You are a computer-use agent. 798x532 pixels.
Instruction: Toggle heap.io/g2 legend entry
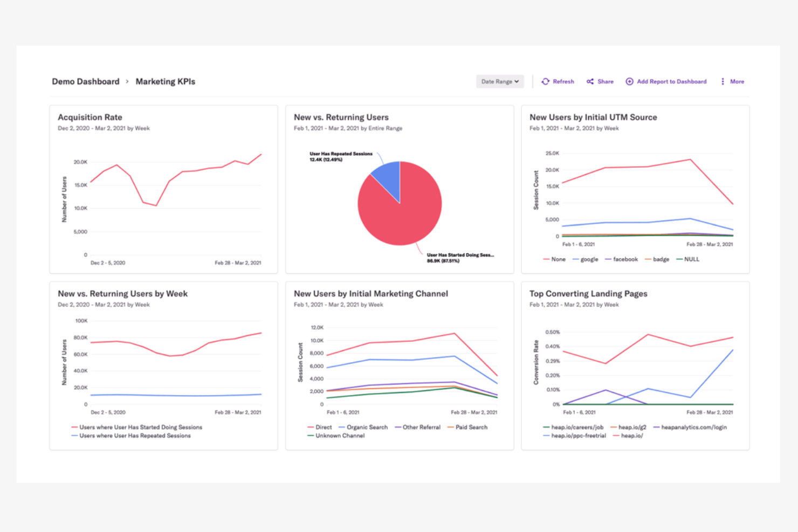point(628,427)
